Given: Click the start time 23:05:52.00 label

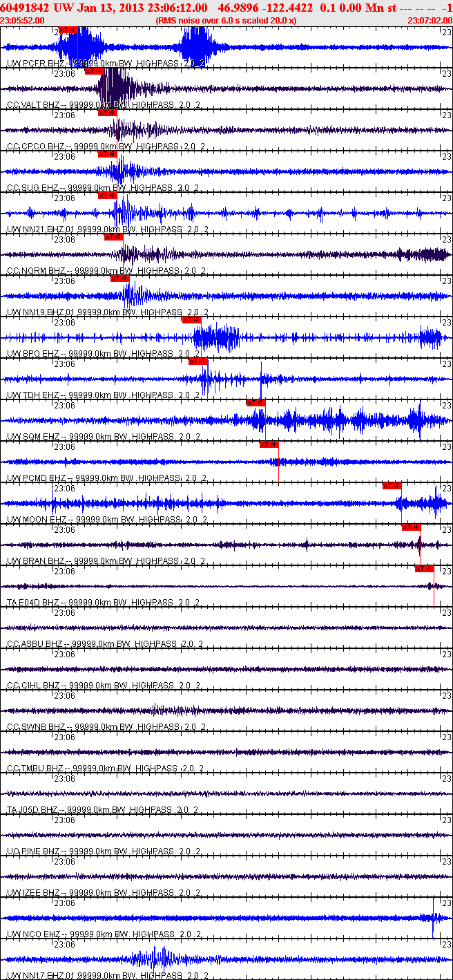Looking at the screenshot, I should click(x=23, y=21).
